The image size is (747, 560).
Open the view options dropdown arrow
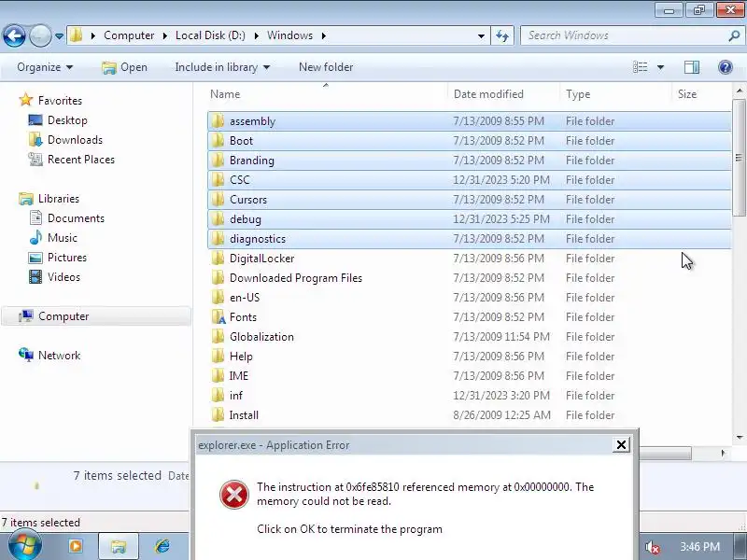coord(660,67)
